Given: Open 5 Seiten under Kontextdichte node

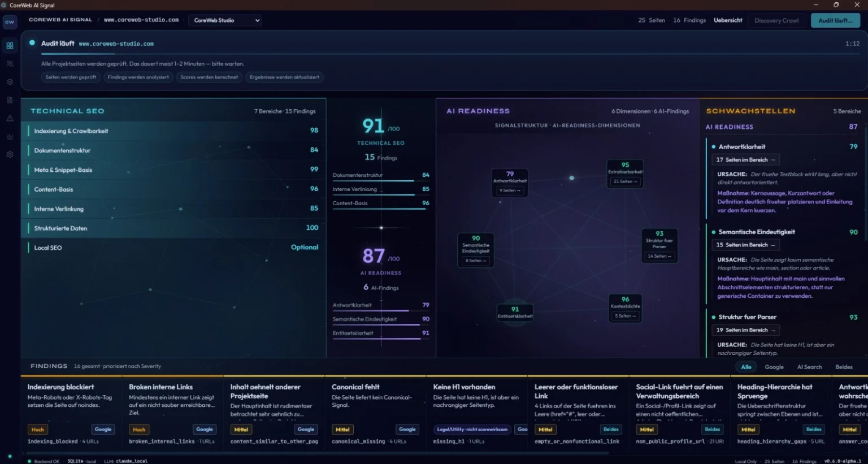Looking at the screenshot, I should pyautogui.click(x=625, y=316).
